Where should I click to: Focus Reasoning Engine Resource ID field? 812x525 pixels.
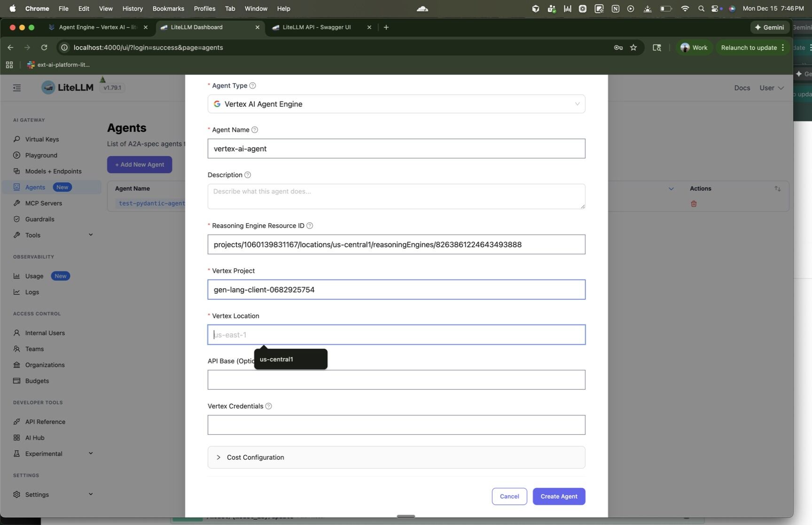click(x=396, y=244)
